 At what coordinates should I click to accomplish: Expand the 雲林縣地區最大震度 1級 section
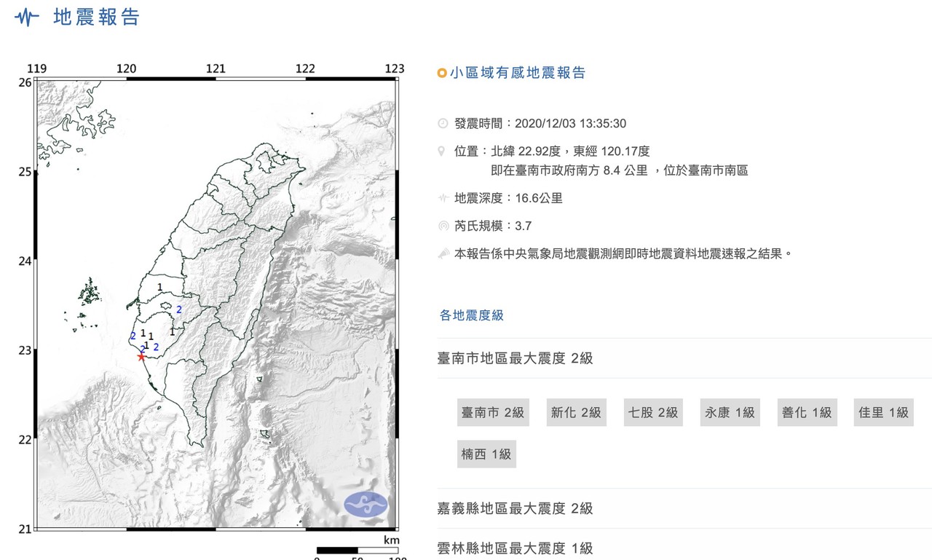(x=515, y=548)
